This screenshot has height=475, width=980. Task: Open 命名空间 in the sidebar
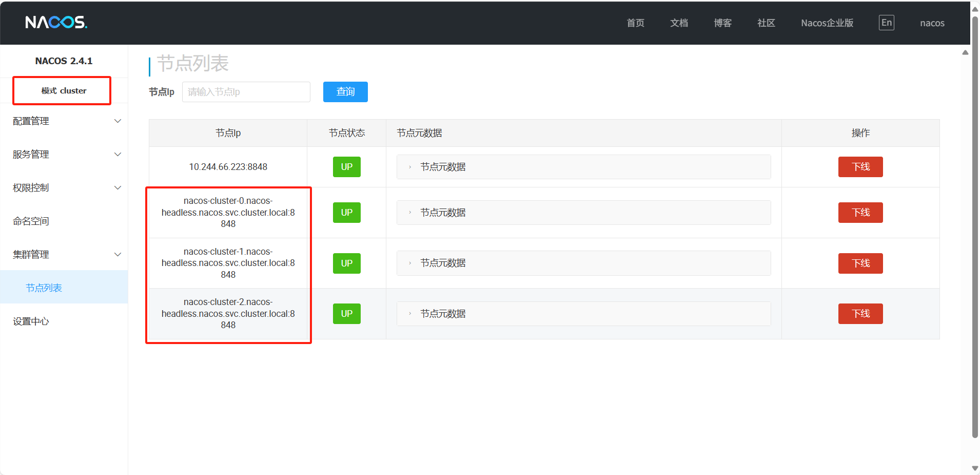pyautogui.click(x=64, y=221)
